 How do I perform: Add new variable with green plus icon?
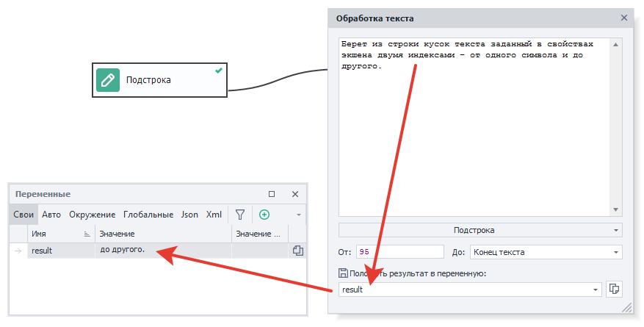coord(264,215)
